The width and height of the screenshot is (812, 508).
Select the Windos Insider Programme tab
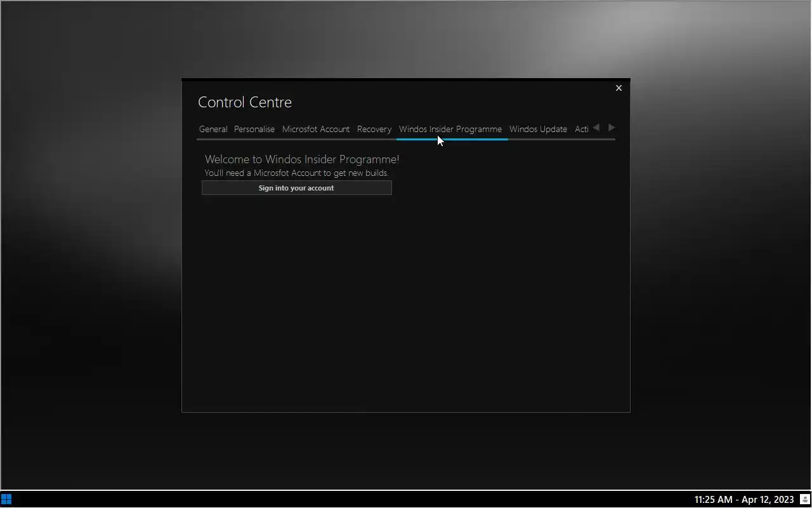click(450, 129)
